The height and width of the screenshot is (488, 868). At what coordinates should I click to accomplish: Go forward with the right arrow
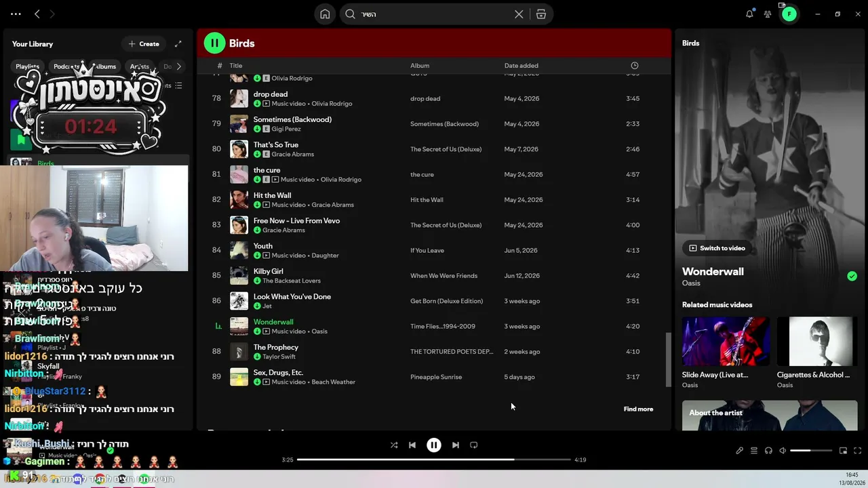point(52,14)
